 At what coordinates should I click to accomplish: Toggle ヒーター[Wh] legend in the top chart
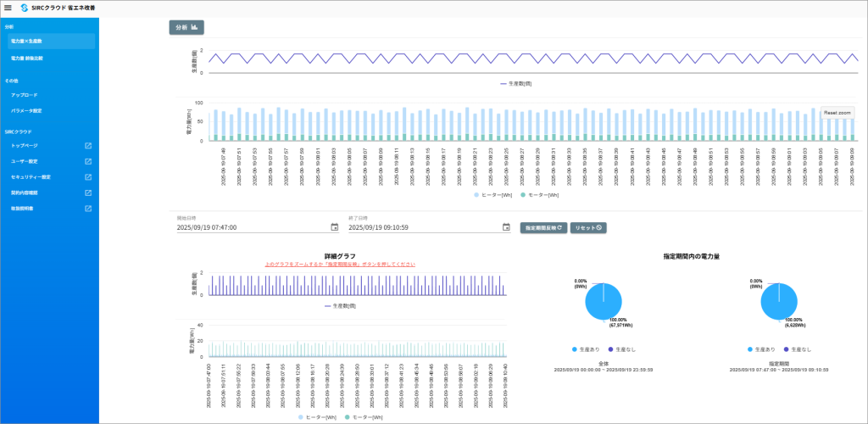tap(495, 195)
